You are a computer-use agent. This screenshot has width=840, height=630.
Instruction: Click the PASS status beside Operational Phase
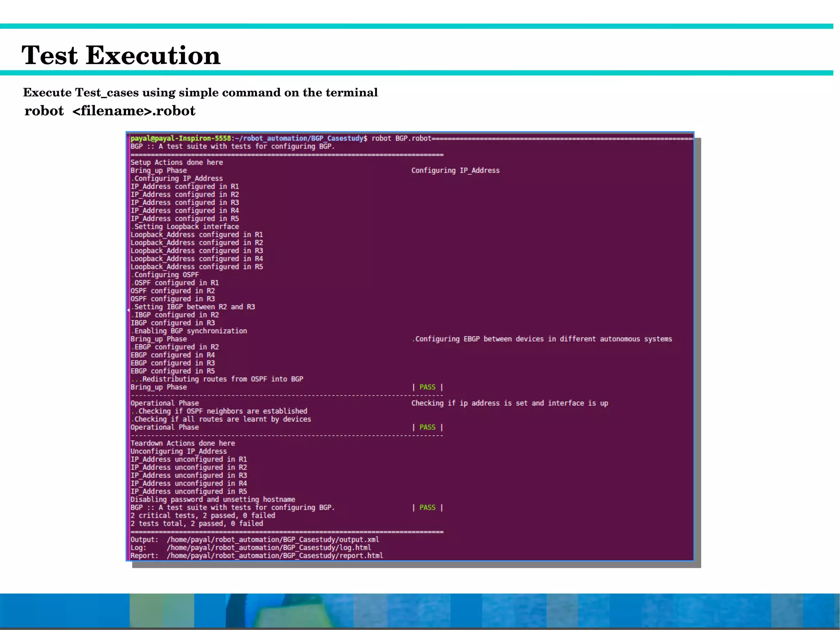click(x=427, y=427)
